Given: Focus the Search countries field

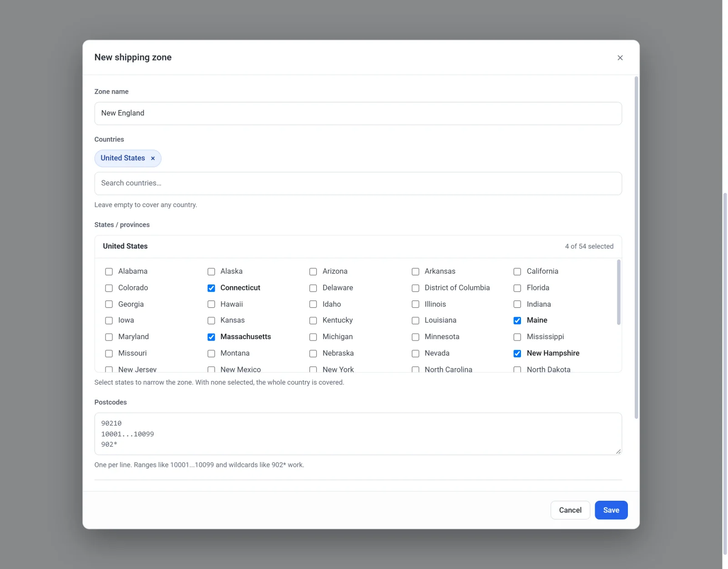Looking at the screenshot, I should click(358, 183).
